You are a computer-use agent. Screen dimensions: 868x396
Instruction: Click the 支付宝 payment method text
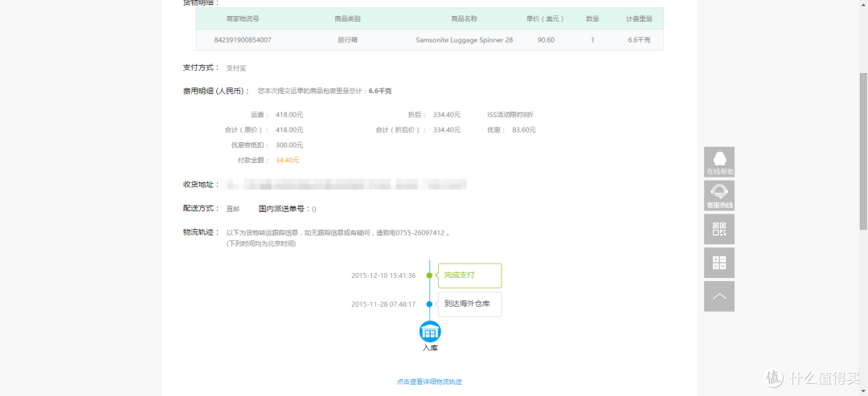click(235, 68)
